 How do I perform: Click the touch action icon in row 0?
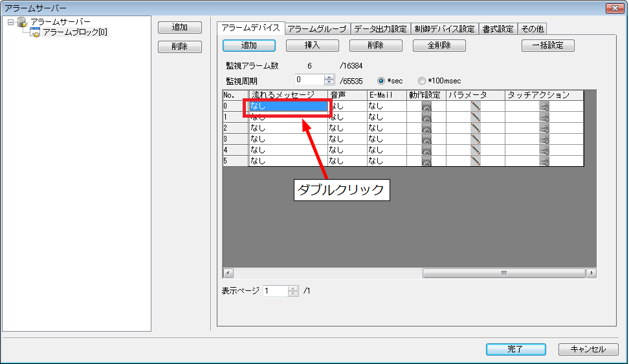pos(544,107)
